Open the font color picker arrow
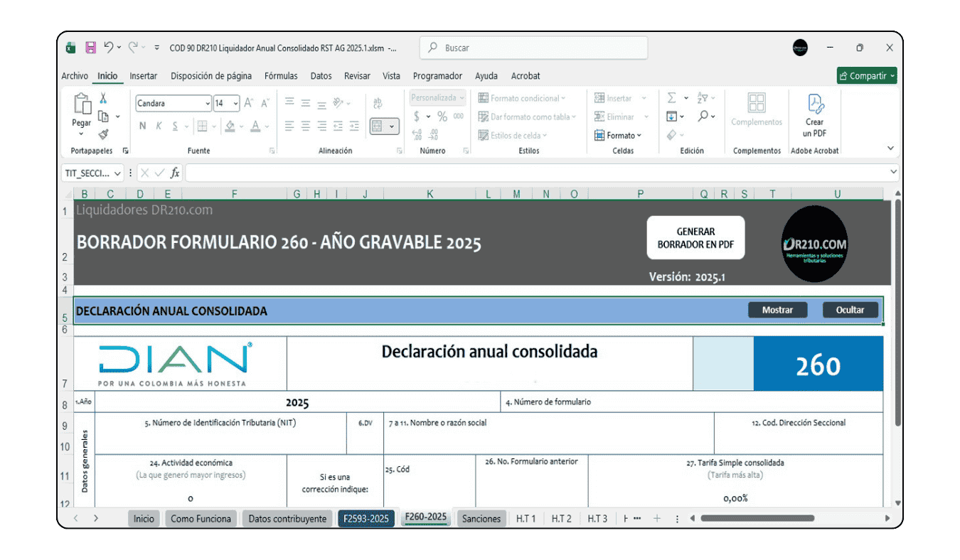Screen dimensions: 960x560 pos(266,126)
